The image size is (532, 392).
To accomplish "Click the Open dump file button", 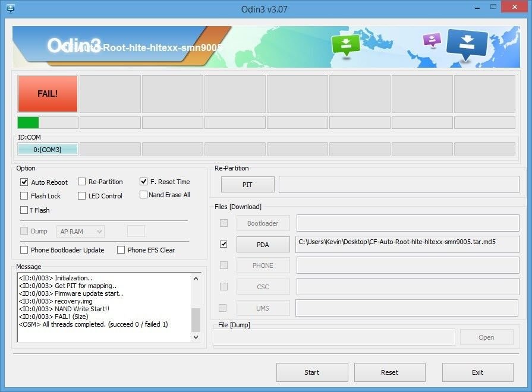I will tap(487, 337).
